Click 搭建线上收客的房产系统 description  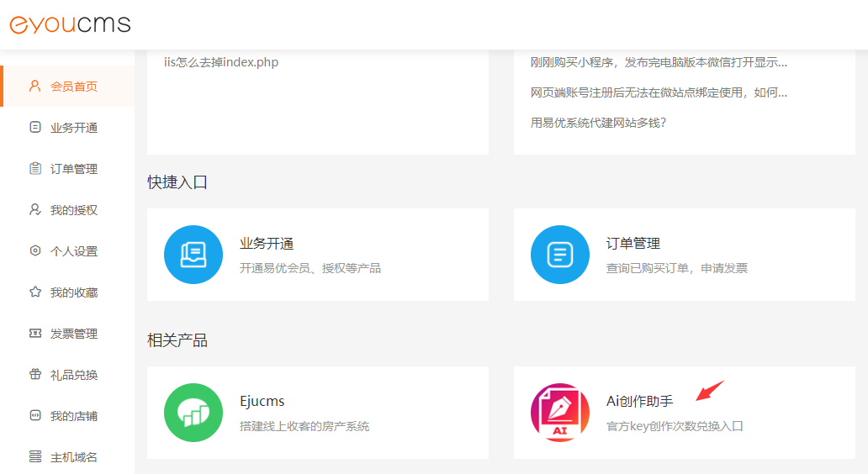pos(304,426)
